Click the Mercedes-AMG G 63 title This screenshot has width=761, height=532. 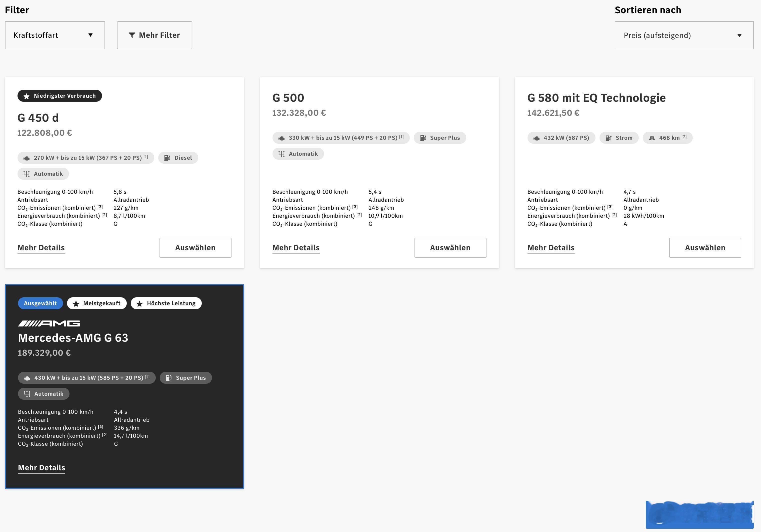[x=73, y=338]
